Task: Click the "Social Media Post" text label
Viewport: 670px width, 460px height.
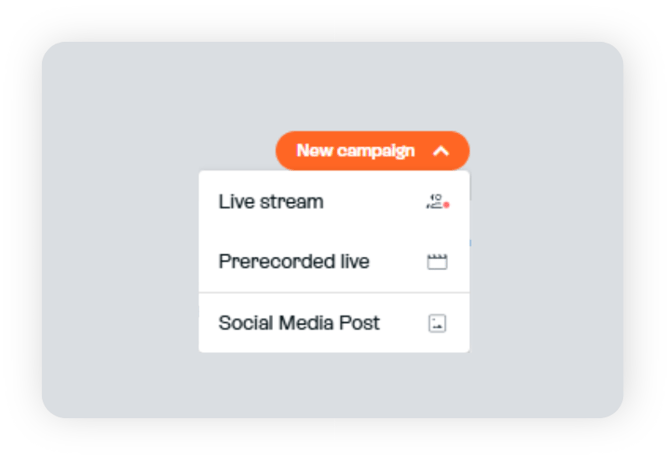Action: click(299, 323)
